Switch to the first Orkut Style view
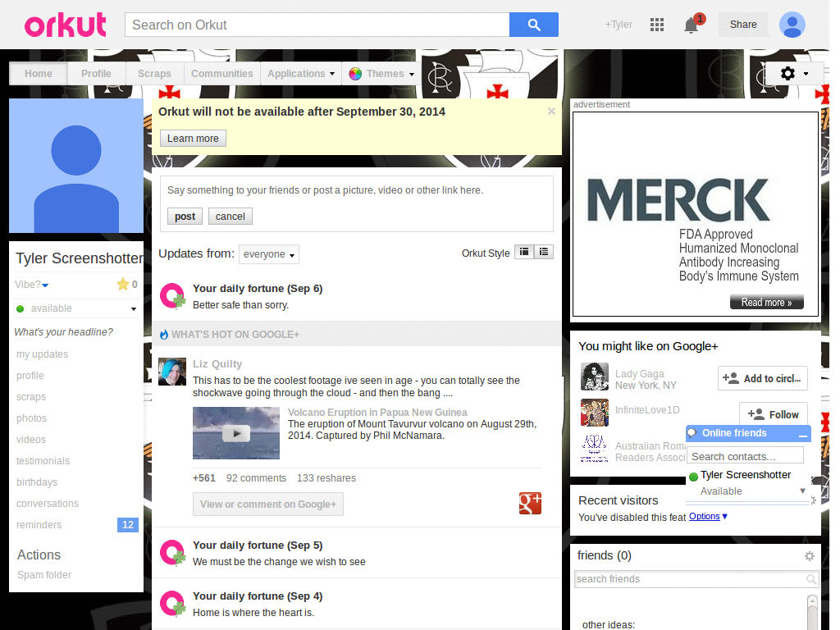This screenshot has width=840, height=630. (524, 252)
